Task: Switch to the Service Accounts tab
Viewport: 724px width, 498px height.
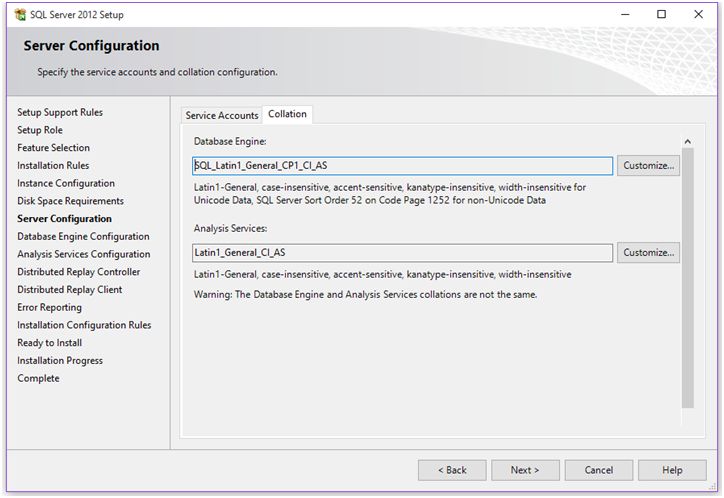Action: click(x=222, y=116)
